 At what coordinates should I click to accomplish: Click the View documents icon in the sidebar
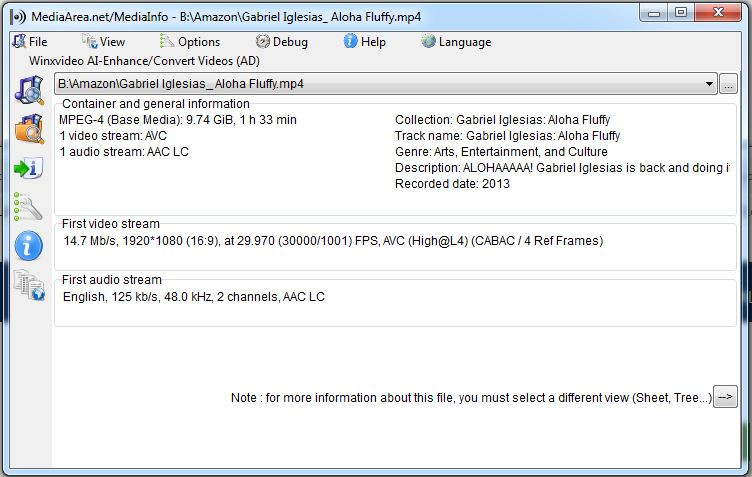point(28,286)
